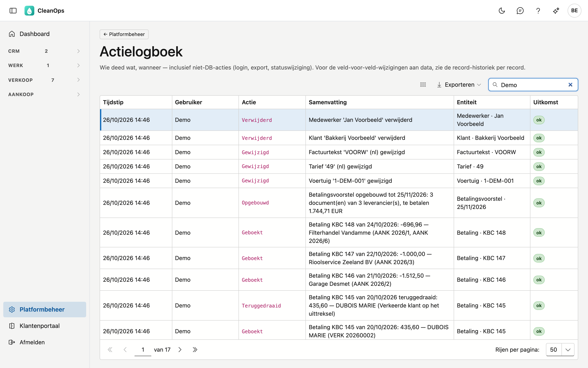Click the Betaling KBC 146 summary text

(369, 280)
